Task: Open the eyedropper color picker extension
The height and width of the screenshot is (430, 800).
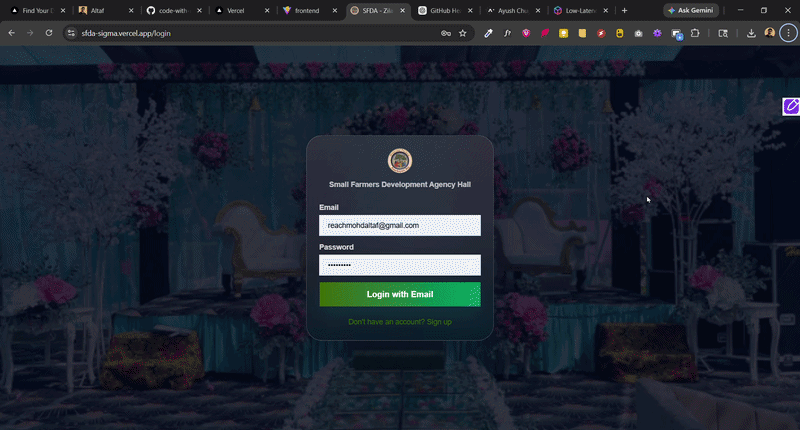Action: click(489, 33)
